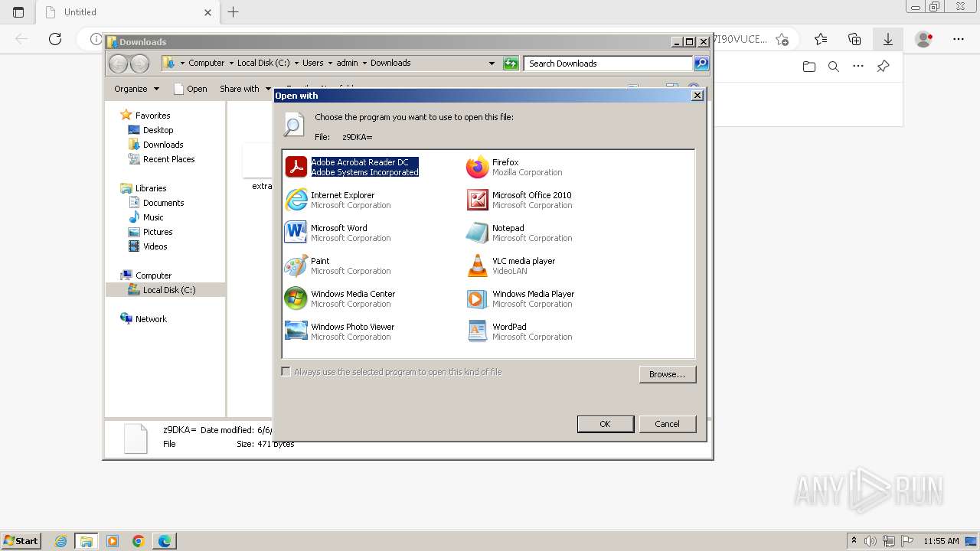Expand the Computer breadcrumb arrow
The height and width of the screenshot is (551, 980).
[230, 64]
